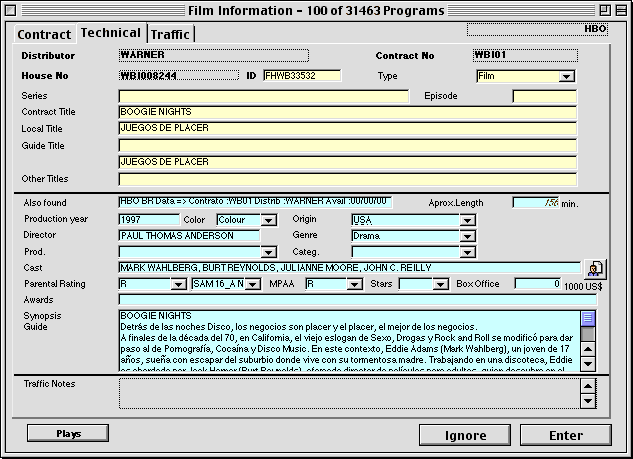Click the window close box in title bar
Screen dimensions: 633x459
[10, 10]
